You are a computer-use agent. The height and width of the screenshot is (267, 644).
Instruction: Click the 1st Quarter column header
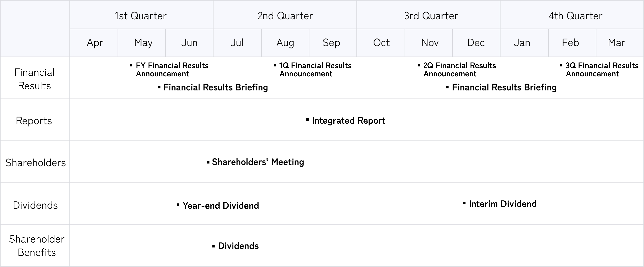click(x=141, y=16)
